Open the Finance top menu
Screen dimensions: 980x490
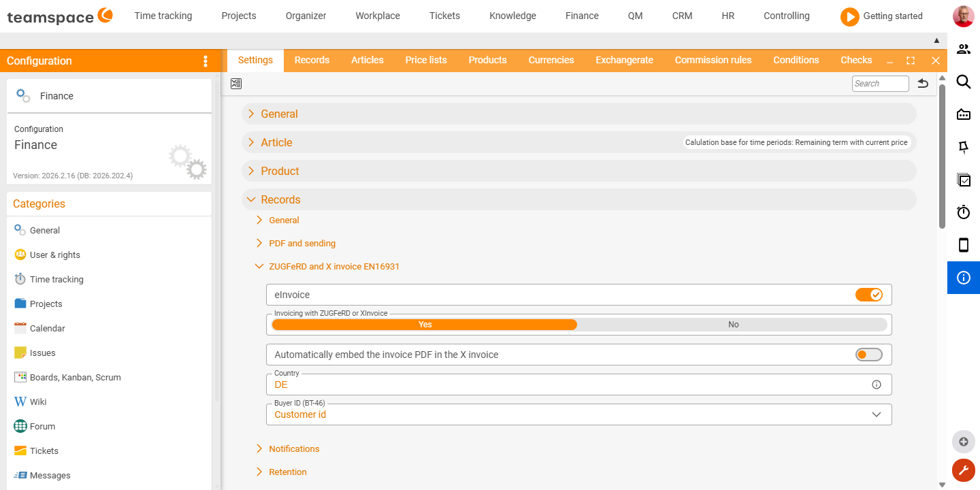tap(582, 16)
